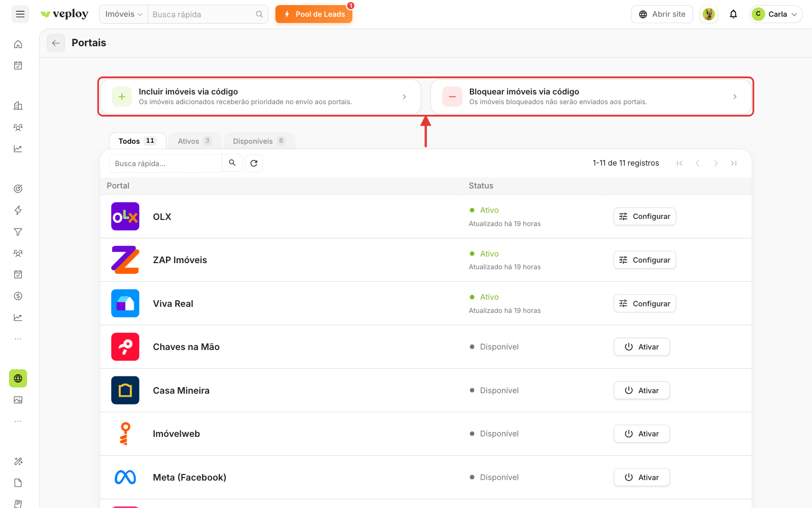Screen dimensions: 812x508
Task: Configure the OLX portal
Action: [x=645, y=216]
